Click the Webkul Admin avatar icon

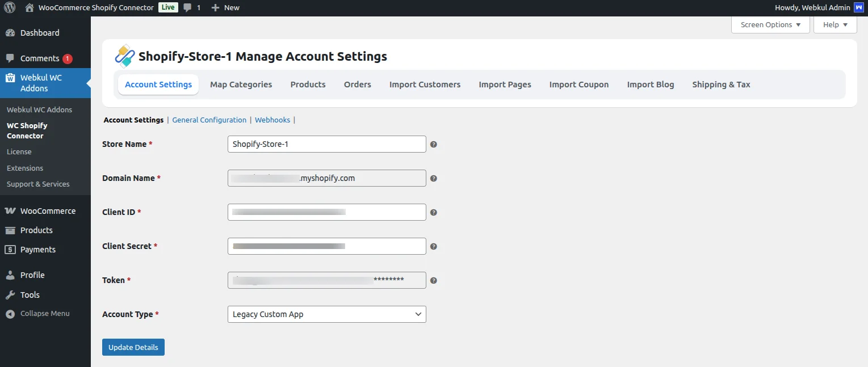(x=858, y=8)
